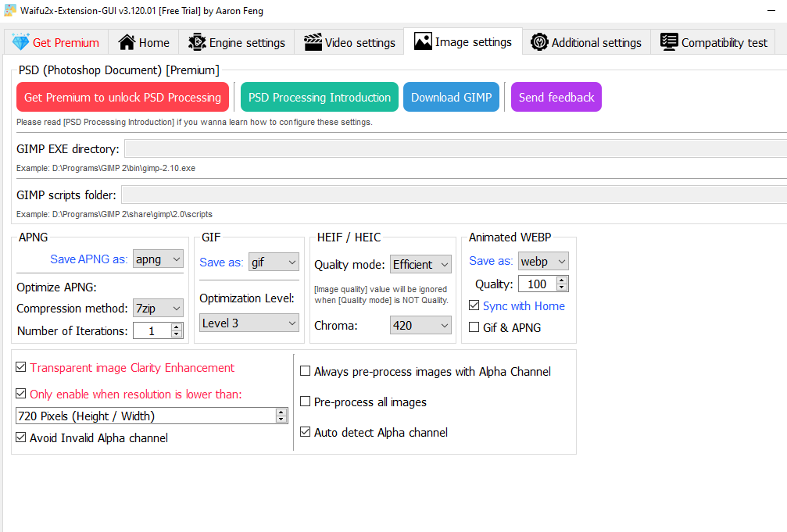This screenshot has width=787, height=532.
Task: Toggle Auto detect Alpha channel
Action: pos(305,432)
